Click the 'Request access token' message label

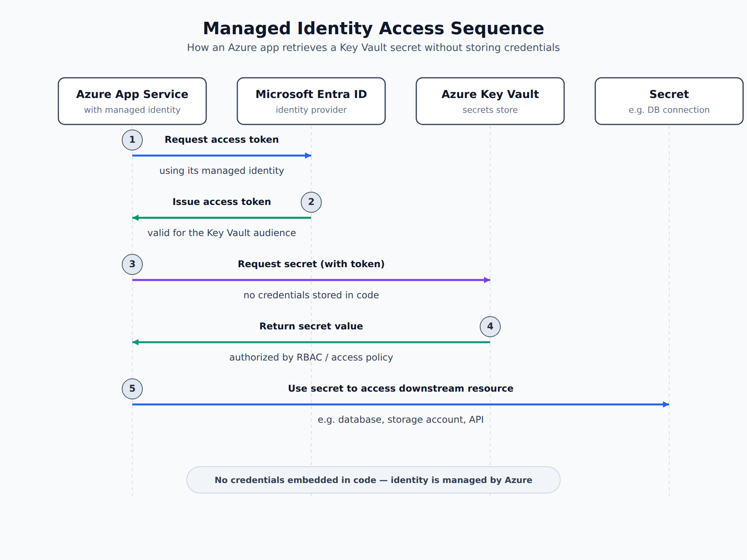point(222,140)
